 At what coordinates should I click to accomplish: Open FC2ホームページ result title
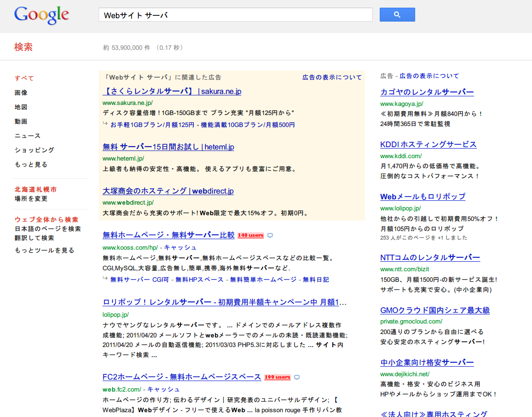click(x=182, y=377)
